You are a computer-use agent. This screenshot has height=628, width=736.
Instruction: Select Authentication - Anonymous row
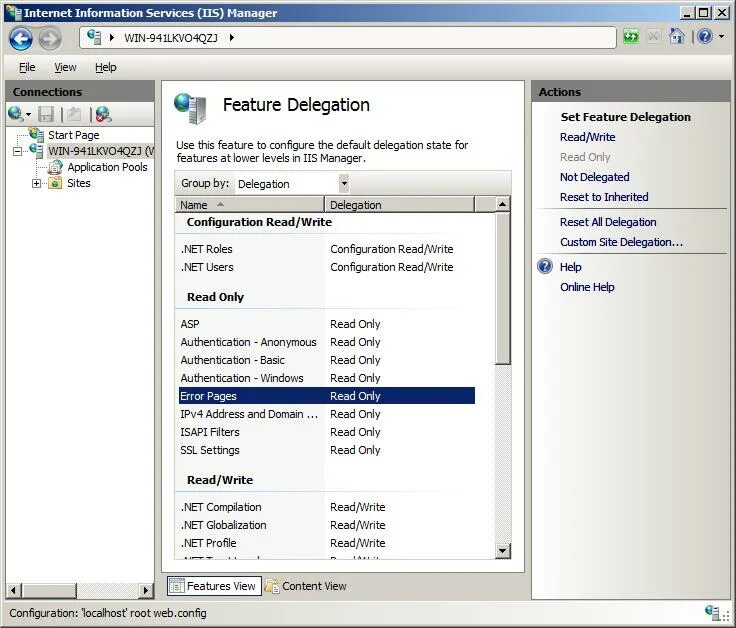point(327,342)
